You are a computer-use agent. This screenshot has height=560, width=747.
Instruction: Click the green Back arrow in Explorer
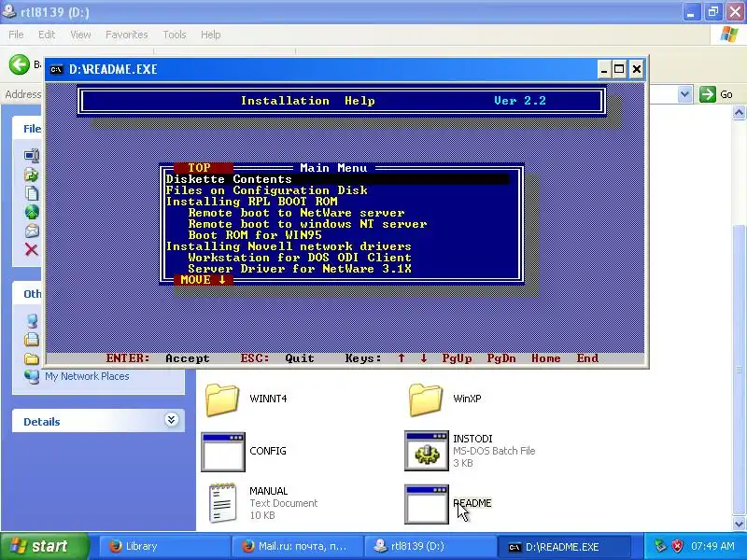coord(20,64)
